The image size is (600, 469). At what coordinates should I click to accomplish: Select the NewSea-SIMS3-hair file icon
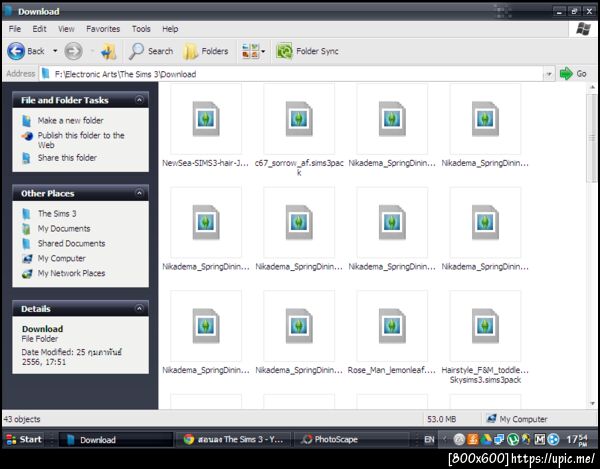click(x=206, y=119)
